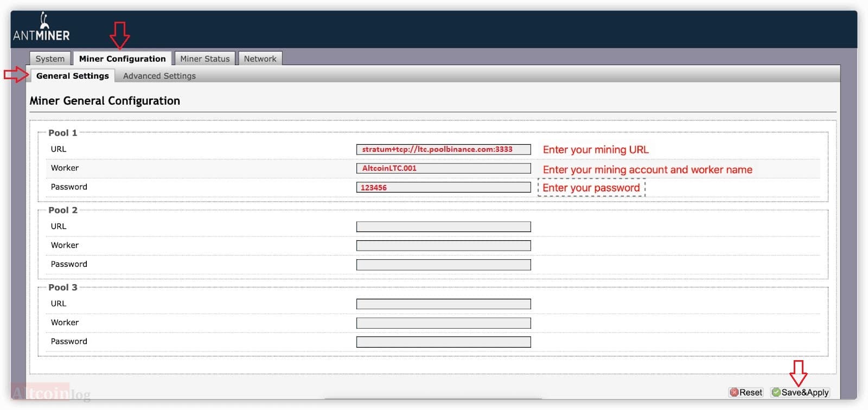Image resolution: width=868 pixels, height=410 pixels.
Task: Go to the Network tab
Action: tap(260, 59)
